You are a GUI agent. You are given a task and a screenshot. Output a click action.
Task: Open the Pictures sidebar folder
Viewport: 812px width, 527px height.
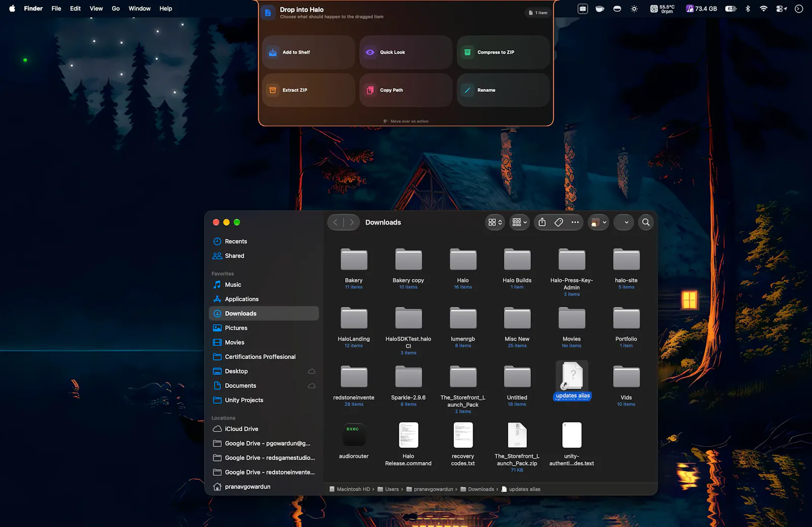pos(264,328)
